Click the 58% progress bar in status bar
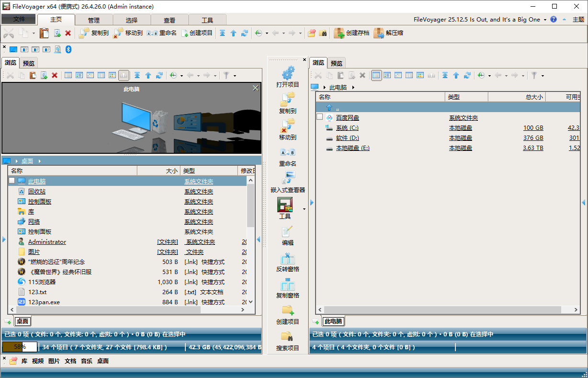The width and height of the screenshot is (588, 378). [18, 345]
